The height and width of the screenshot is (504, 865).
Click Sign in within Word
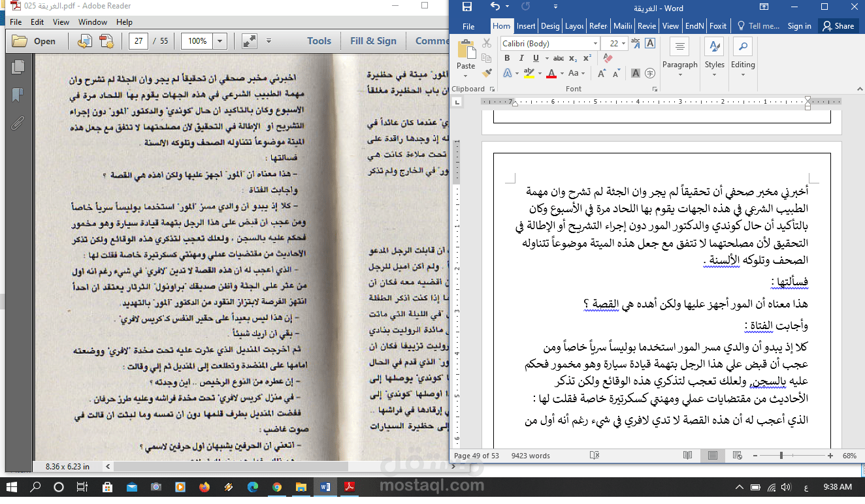click(x=799, y=26)
